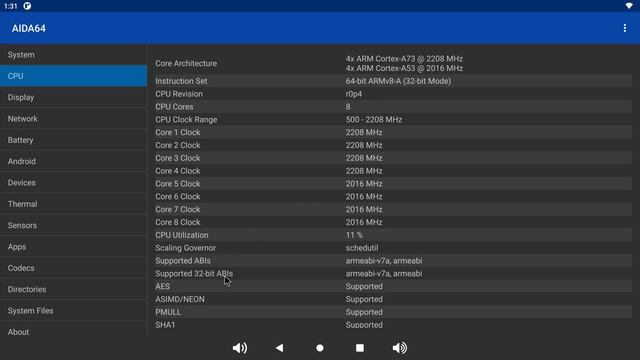Open the Directories section

tap(73, 289)
